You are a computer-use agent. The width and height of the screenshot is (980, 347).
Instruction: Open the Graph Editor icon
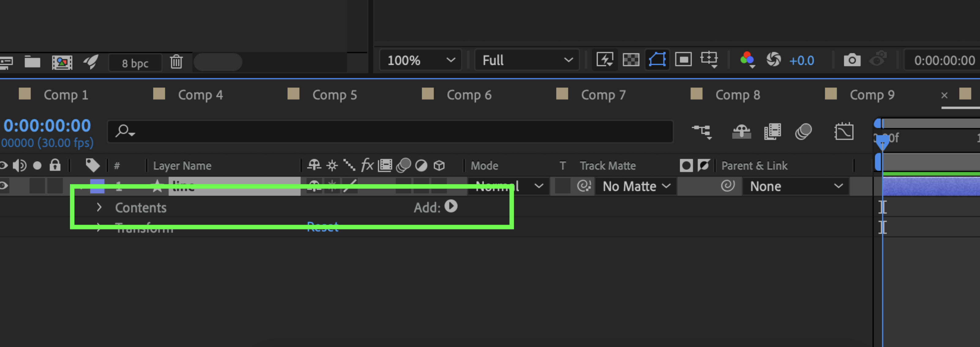click(844, 132)
